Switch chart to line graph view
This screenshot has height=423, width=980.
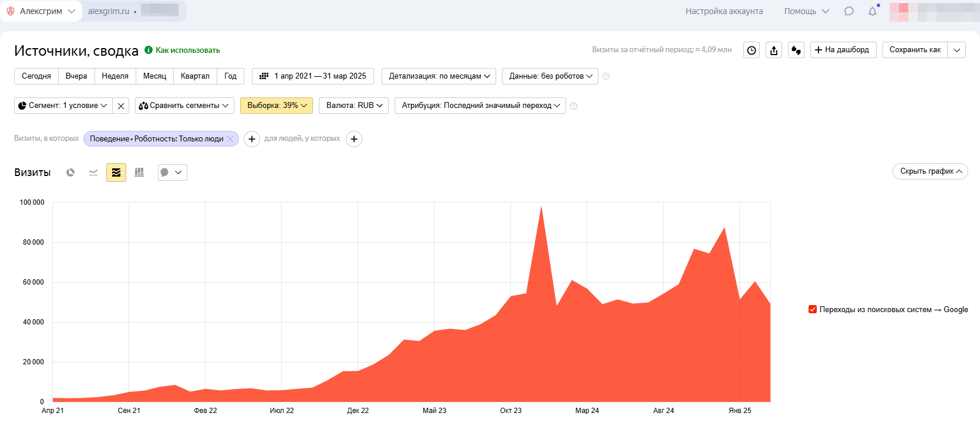[93, 172]
